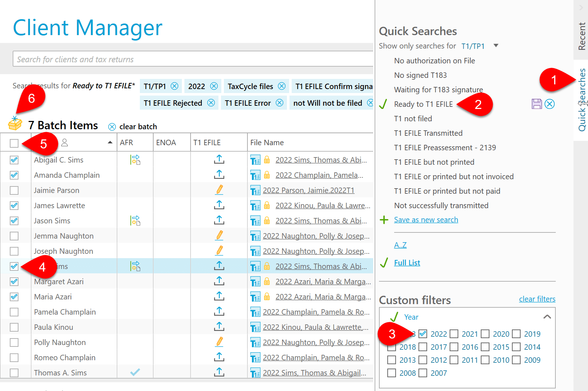Click the AFR import icon for Jason Sims
The image size is (588, 391).
(135, 220)
